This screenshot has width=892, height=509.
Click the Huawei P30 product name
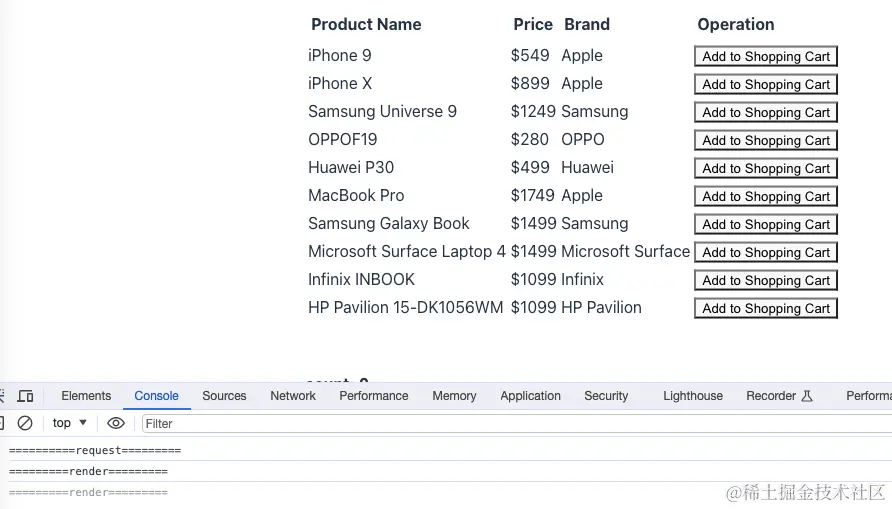point(351,167)
